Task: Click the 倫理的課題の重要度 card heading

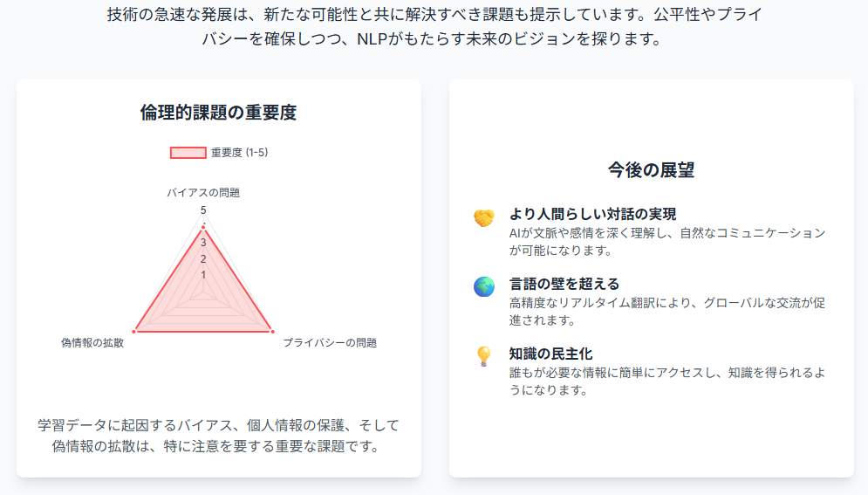Action: 218,113
